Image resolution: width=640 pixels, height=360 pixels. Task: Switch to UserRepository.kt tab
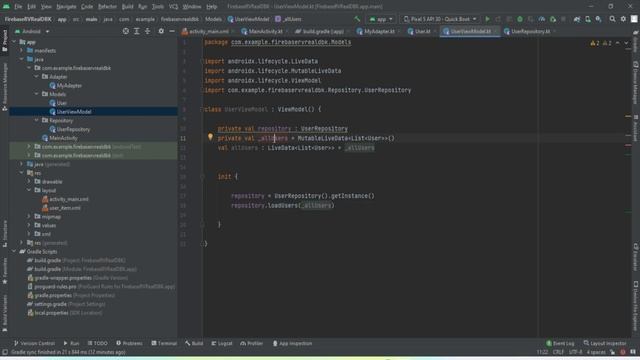(530, 31)
